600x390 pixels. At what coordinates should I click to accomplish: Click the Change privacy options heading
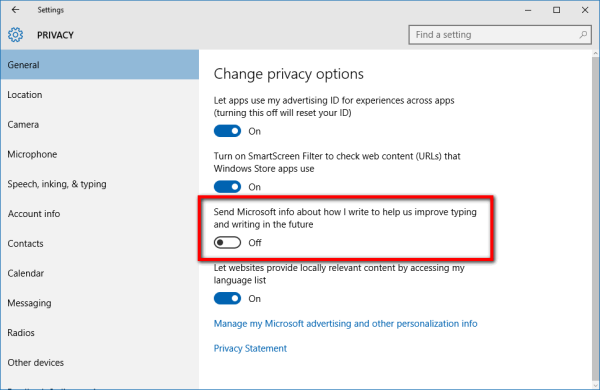click(x=289, y=74)
